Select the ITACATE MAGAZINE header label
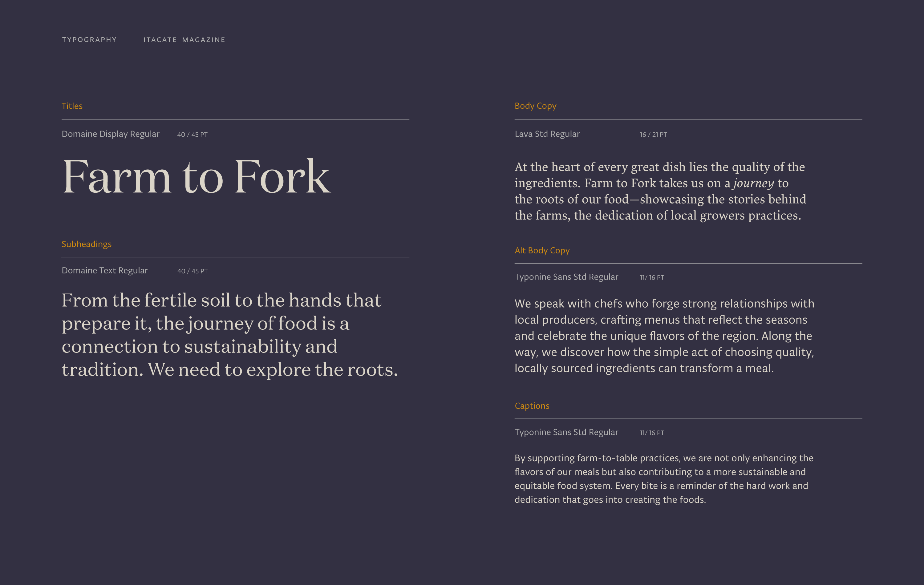Viewport: 924px width, 585px height. pos(184,40)
